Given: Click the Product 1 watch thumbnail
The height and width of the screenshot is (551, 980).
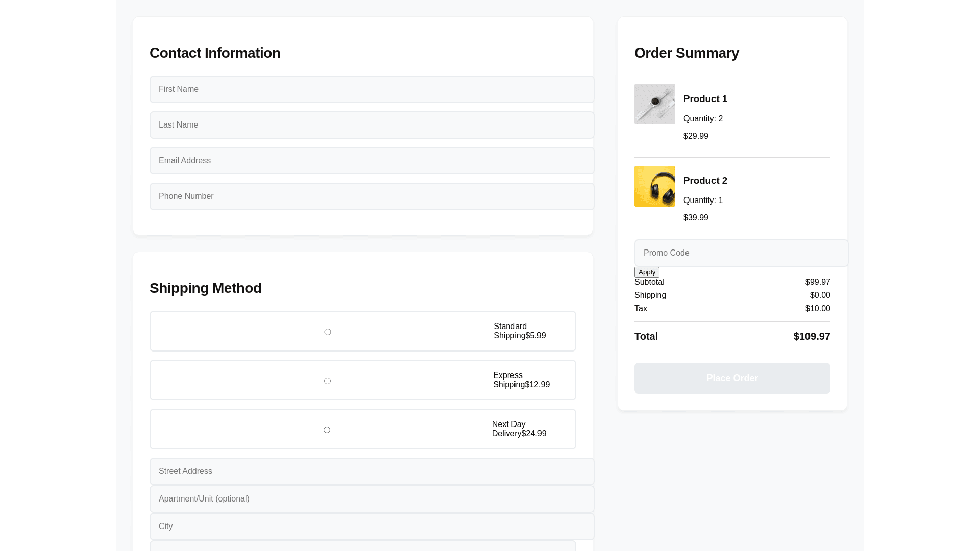Looking at the screenshot, I should pos(654,104).
